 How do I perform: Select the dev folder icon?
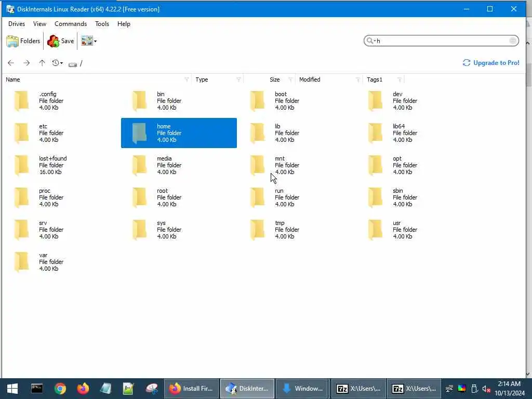[x=376, y=101]
